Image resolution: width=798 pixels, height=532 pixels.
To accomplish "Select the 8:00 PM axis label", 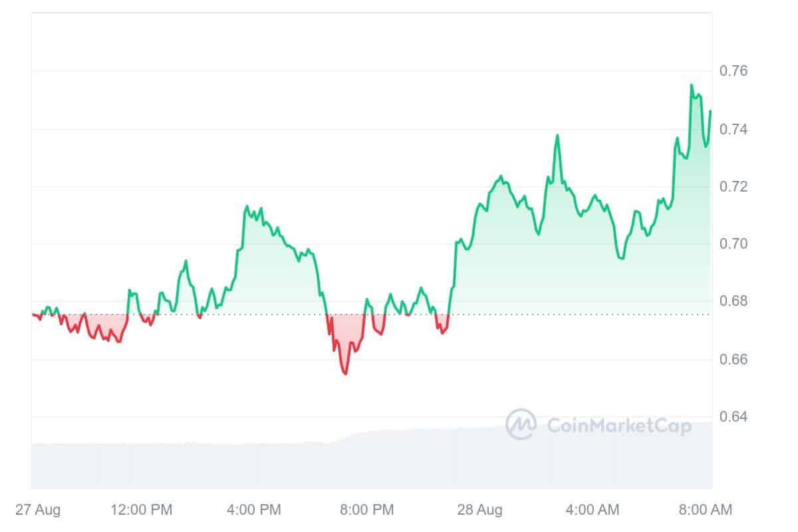I will point(366,510).
